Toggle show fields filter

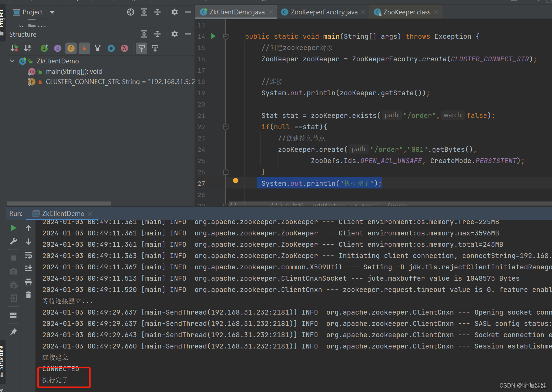(71, 48)
